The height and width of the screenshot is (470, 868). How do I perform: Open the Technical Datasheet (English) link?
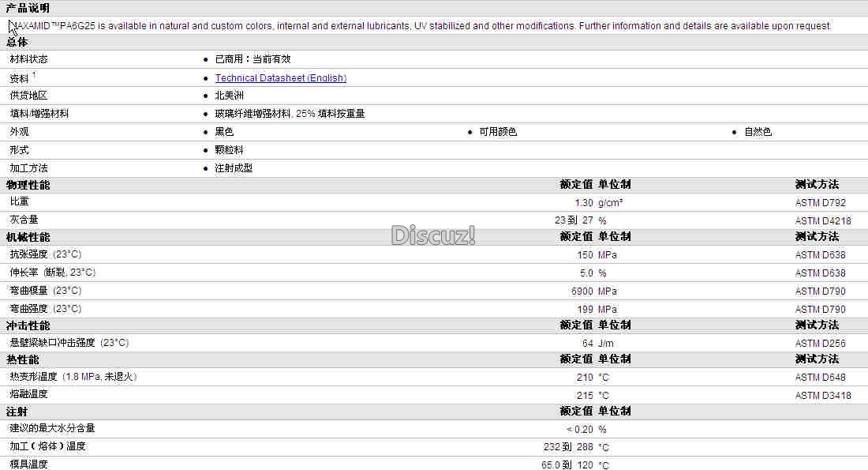(x=281, y=78)
